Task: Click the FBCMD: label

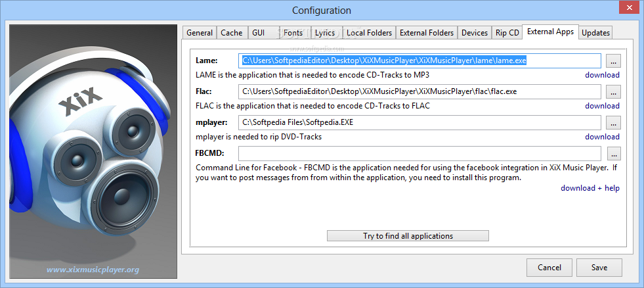Action: (x=210, y=153)
